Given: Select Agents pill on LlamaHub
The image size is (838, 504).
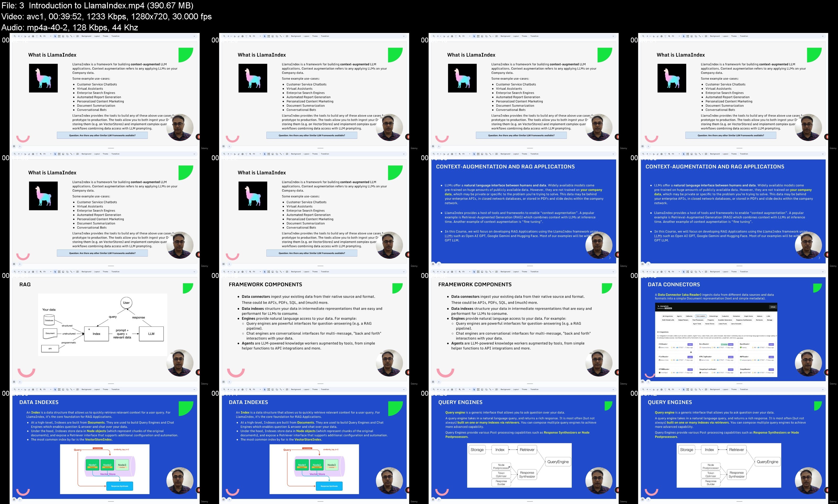Looking at the screenshot, I should (x=679, y=316).
